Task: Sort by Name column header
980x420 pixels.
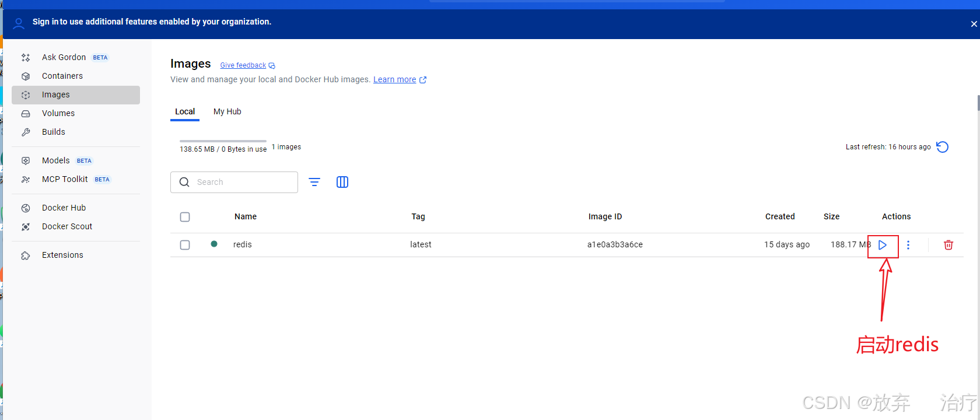Action: coord(246,216)
